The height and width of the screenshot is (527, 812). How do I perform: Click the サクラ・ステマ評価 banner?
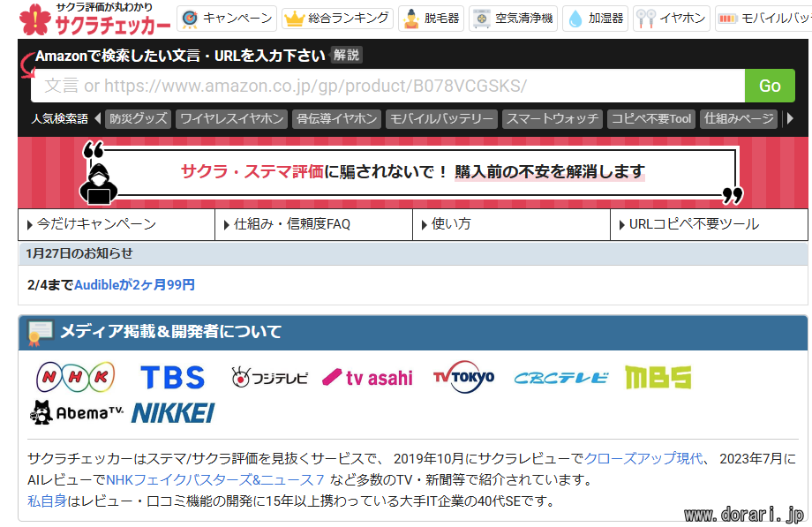pos(413,172)
